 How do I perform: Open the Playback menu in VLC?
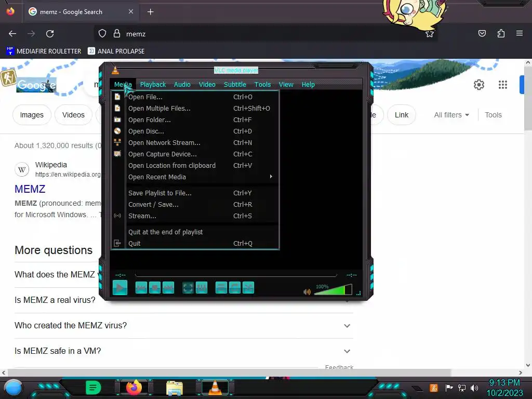(x=153, y=85)
